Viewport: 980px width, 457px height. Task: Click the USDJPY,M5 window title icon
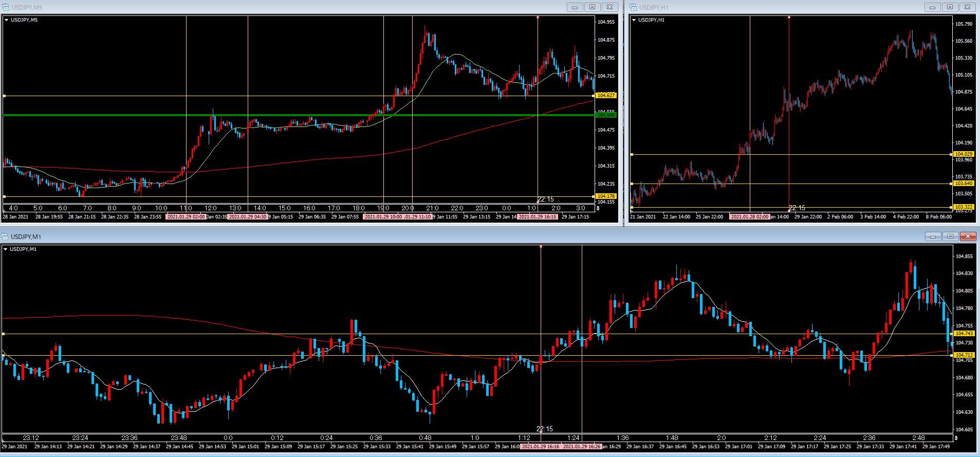click(6, 7)
